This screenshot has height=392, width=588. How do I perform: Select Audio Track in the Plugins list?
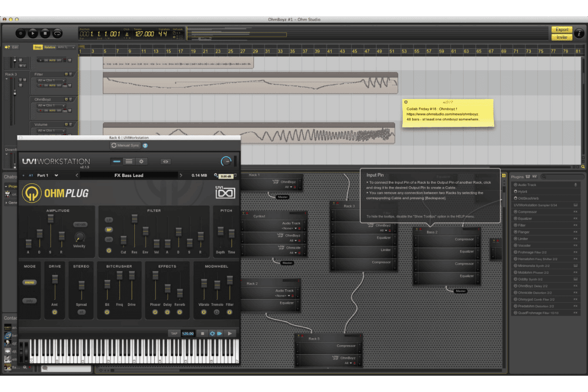click(x=546, y=185)
